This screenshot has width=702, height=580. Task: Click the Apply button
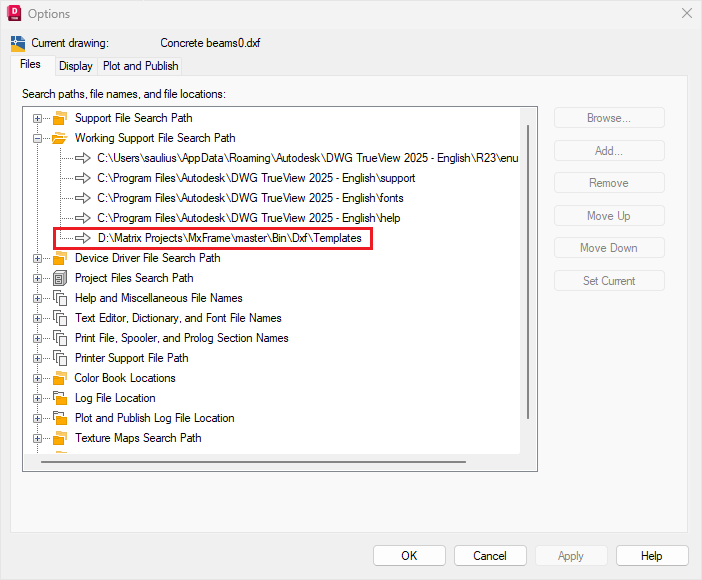coord(571,556)
